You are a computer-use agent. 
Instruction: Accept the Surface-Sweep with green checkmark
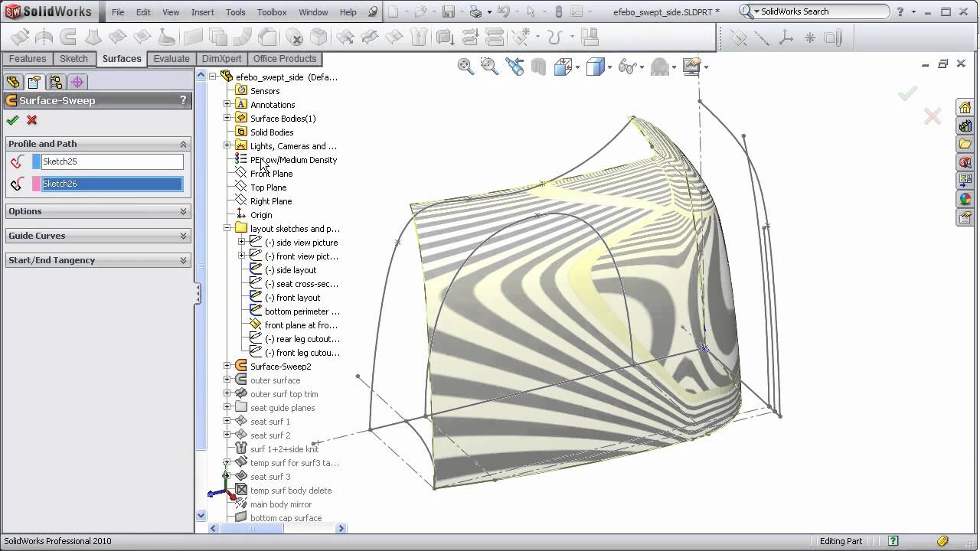click(12, 120)
